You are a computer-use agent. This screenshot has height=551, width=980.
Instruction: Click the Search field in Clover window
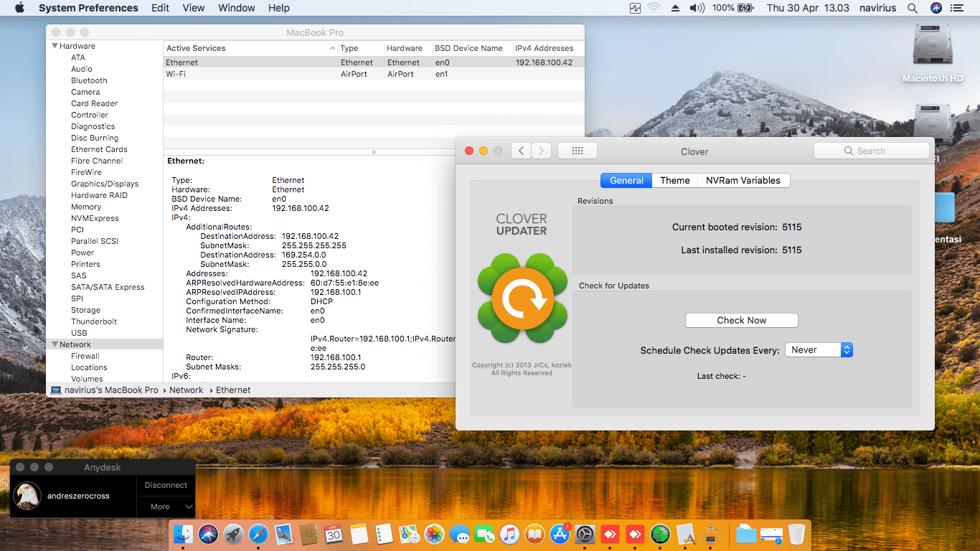(x=871, y=151)
